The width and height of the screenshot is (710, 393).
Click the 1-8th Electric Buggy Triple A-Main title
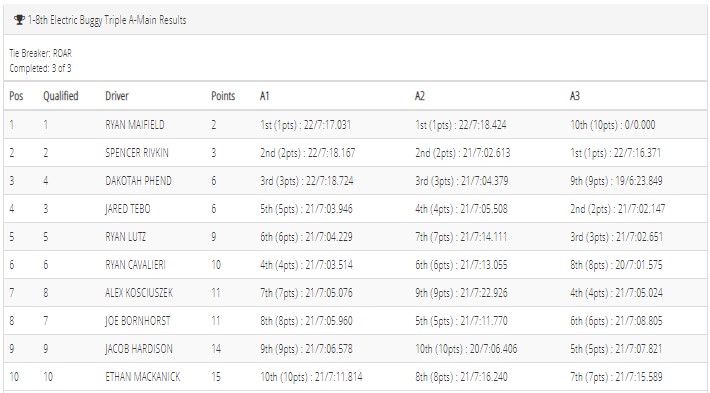(107, 20)
